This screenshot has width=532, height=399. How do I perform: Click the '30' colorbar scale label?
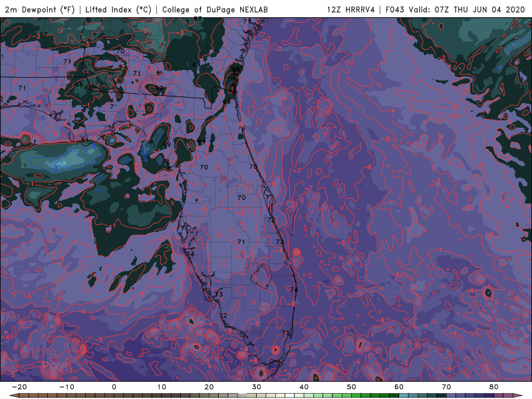point(257,387)
